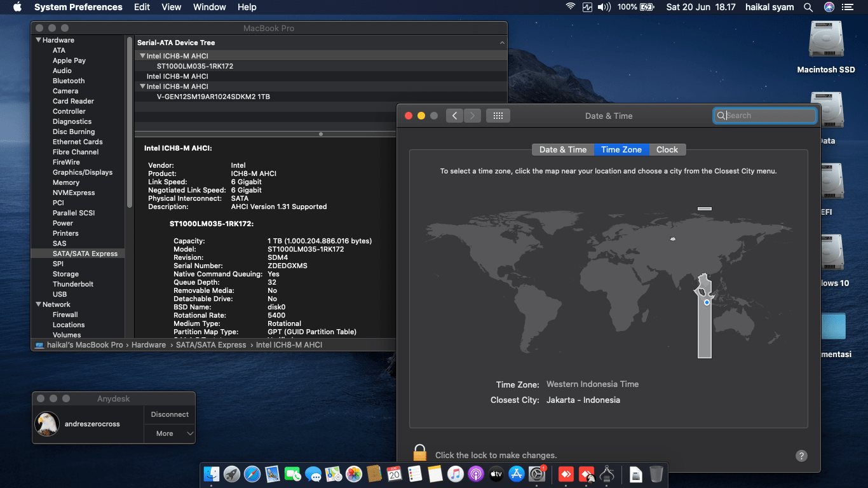Open Photos from the dock
This screenshot has height=488, width=868.
tap(354, 474)
